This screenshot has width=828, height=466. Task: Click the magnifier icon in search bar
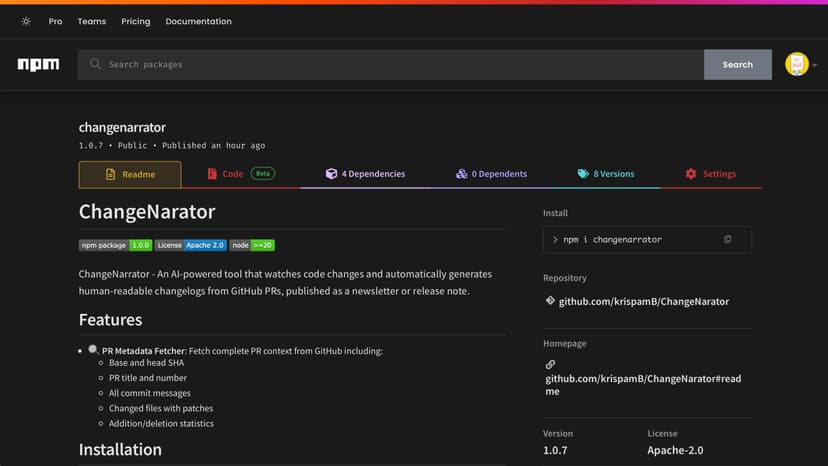pyautogui.click(x=95, y=64)
